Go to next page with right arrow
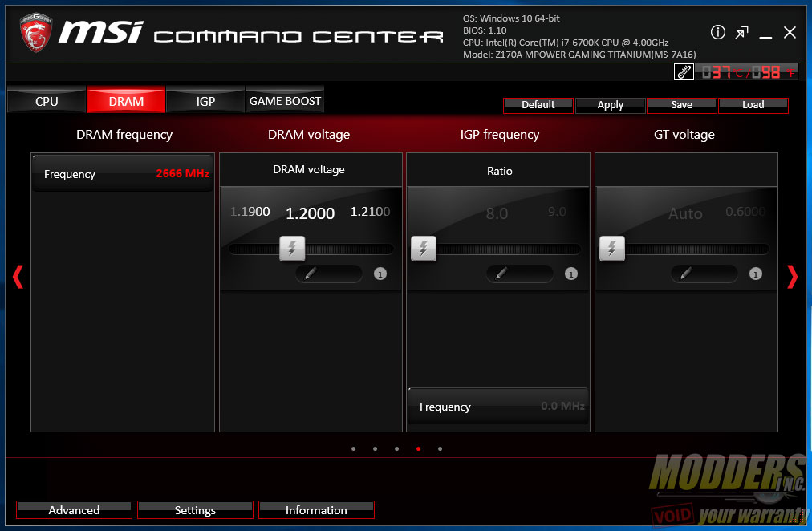This screenshot has width=812, height=531. point(792,277)
